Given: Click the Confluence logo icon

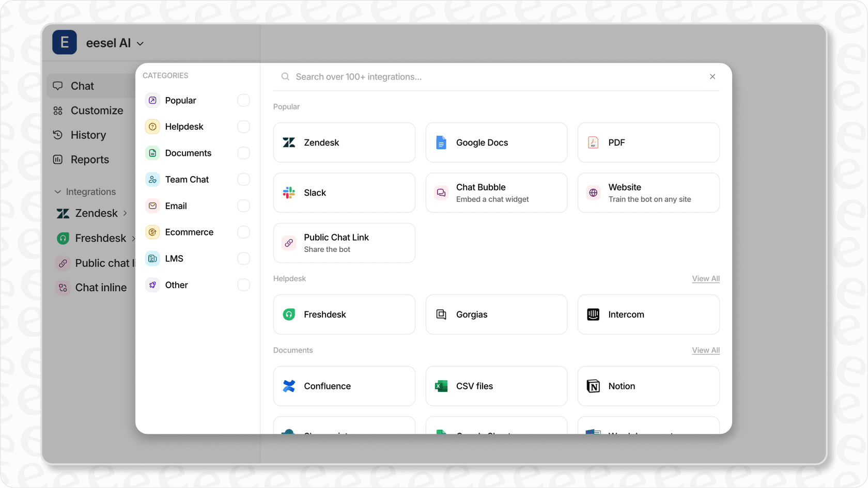Looking at the screenshot, I should pos(289,386).
